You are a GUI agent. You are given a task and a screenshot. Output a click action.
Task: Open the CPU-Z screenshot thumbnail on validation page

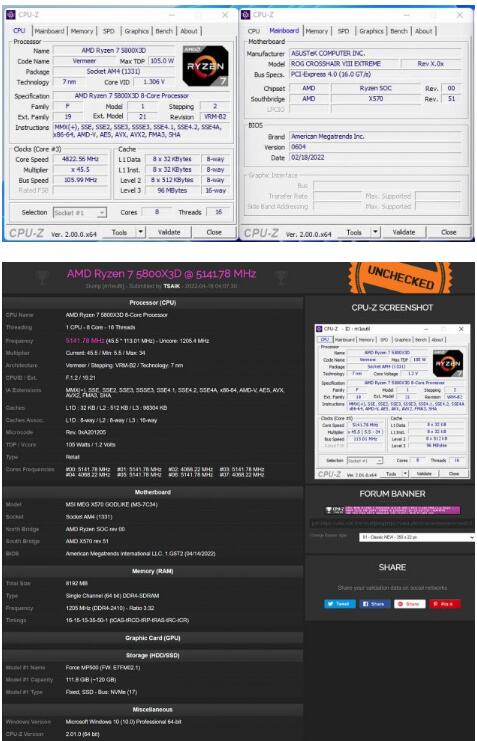point(392,402)
